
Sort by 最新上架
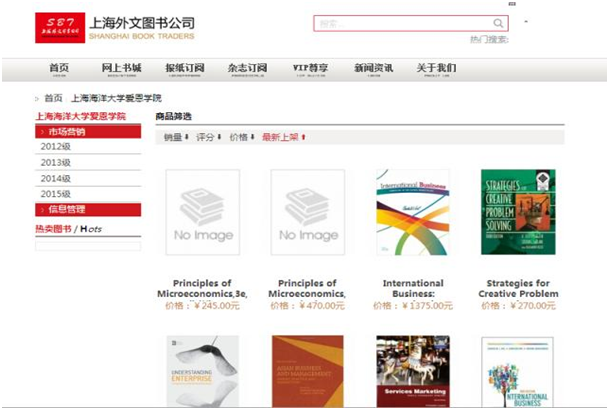[x=284, y=137]
